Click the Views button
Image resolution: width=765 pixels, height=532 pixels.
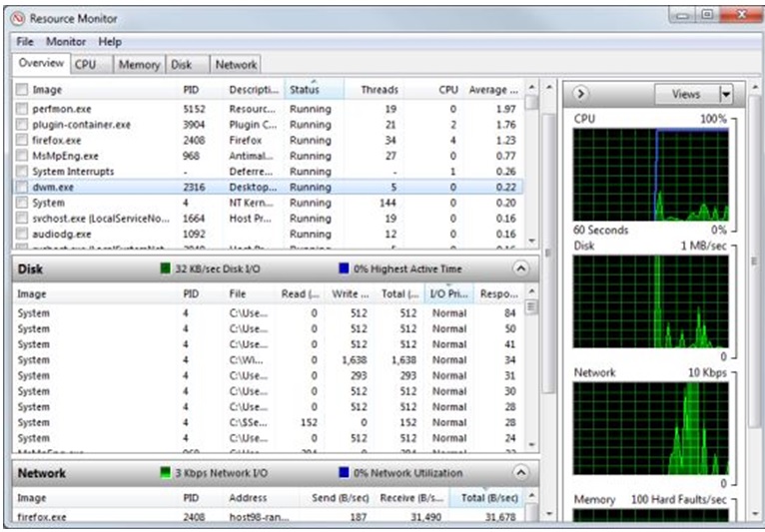[686, 94]
